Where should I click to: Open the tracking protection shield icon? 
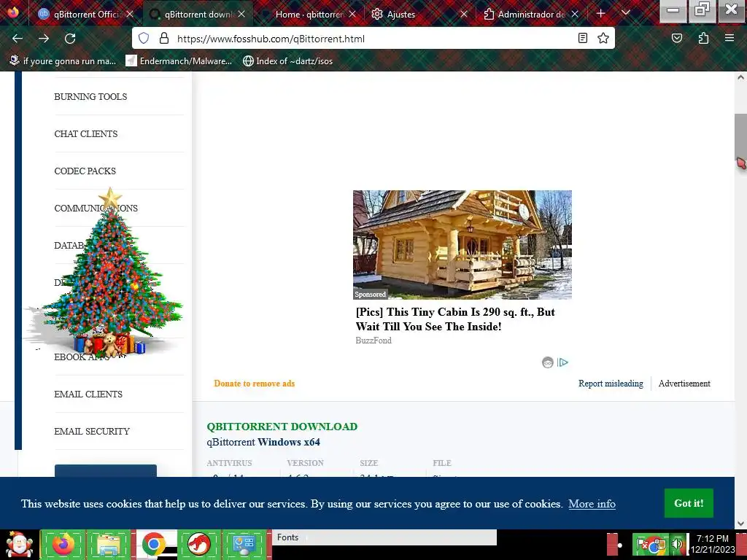click(144, 38)
